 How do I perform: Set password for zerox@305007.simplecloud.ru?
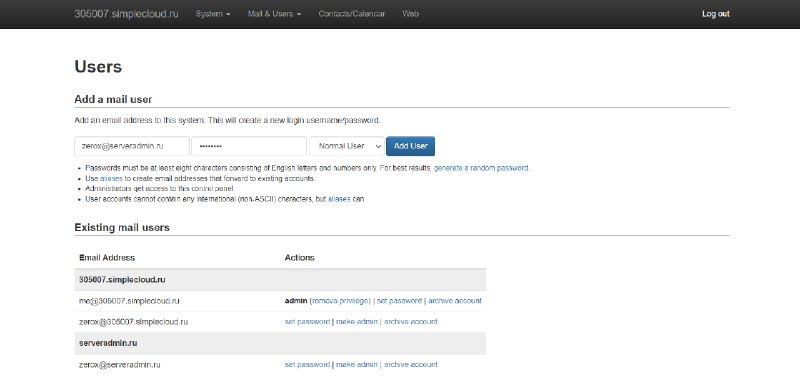coord(307,322)
